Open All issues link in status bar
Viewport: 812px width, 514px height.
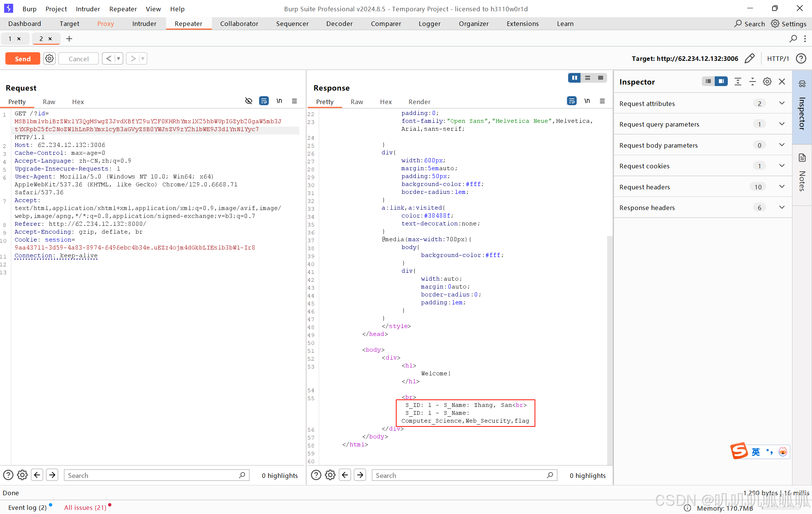point(85,508)
